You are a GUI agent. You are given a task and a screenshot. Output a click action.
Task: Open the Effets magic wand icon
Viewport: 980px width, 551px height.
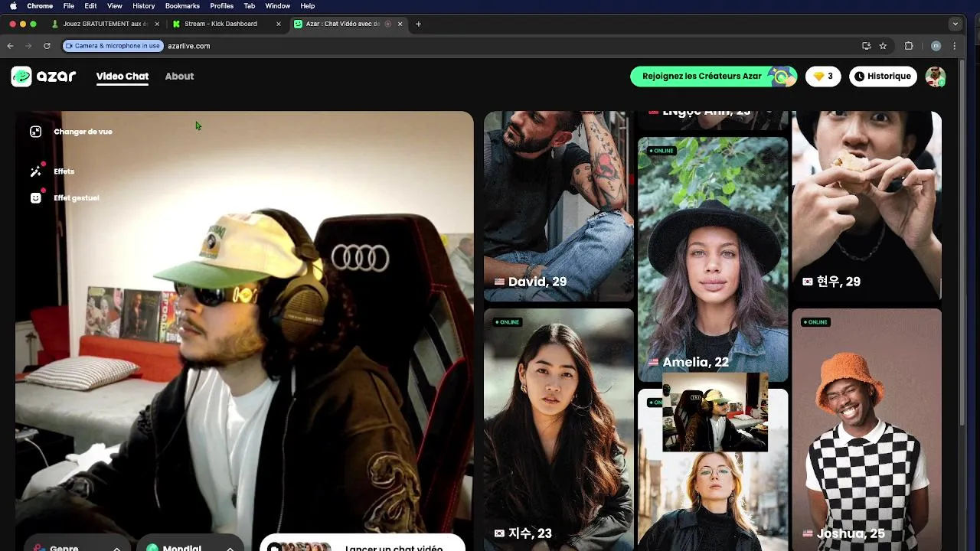[x=35, y=171]
